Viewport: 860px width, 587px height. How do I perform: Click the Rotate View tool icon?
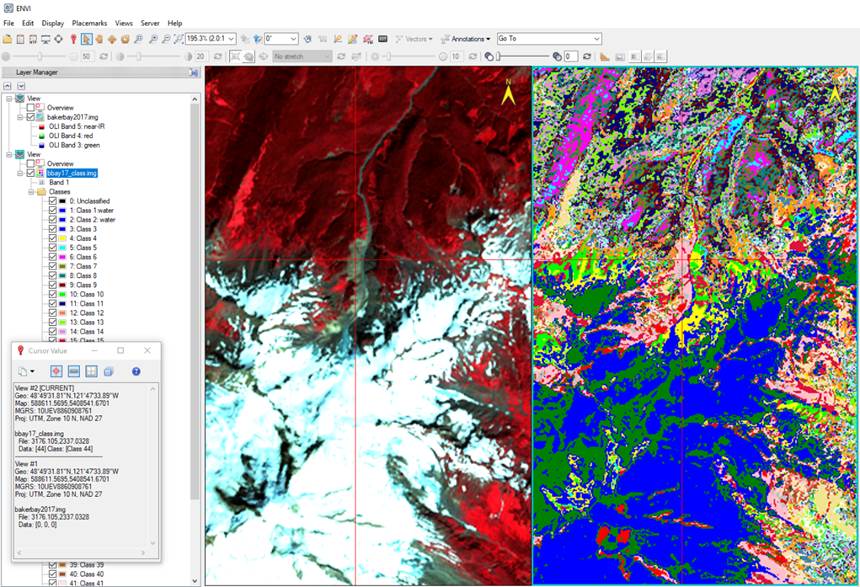[126, 39]
